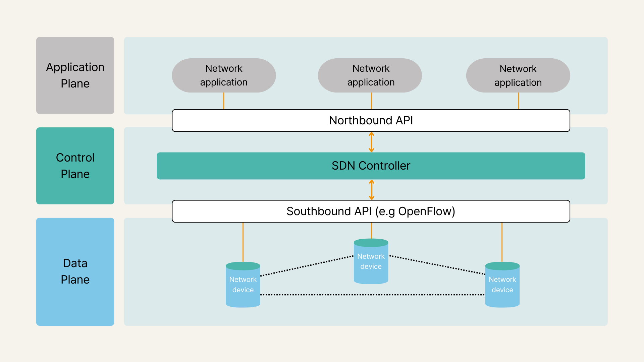Viewport: 644px width, 362px height.
Task: Click orange line above right Network device
Action: (502, 242)
